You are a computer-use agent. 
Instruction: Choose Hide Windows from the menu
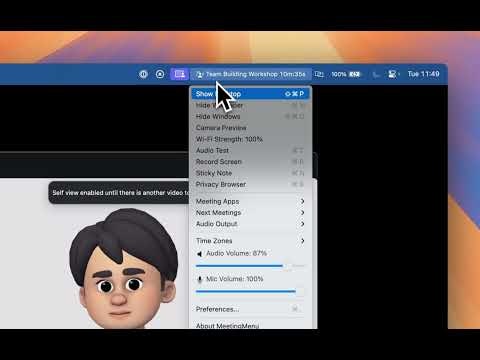tap(250, 116)
